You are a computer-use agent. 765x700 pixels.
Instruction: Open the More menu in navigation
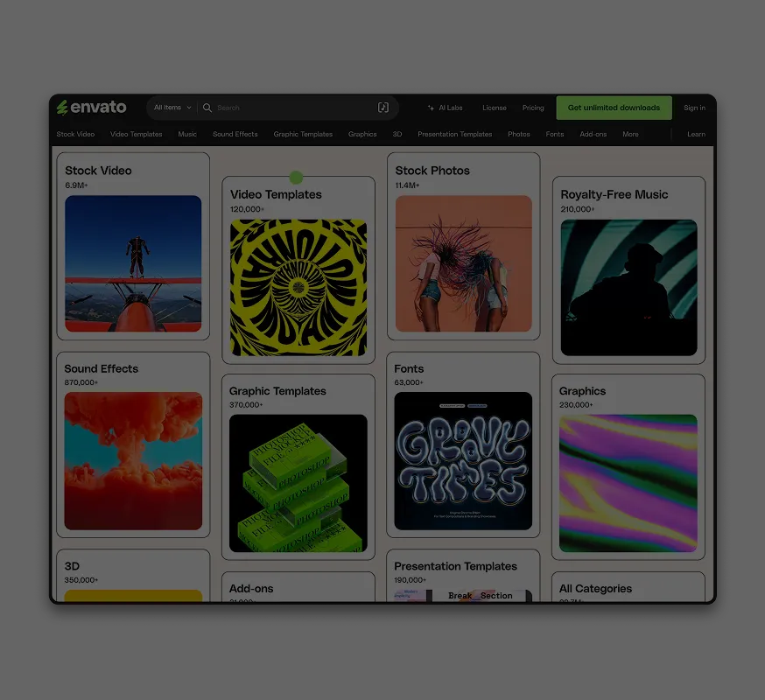coord(630,134)
